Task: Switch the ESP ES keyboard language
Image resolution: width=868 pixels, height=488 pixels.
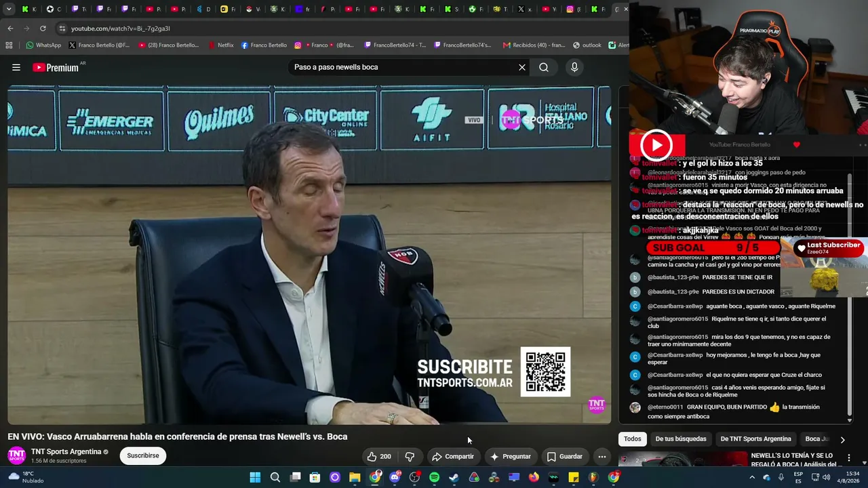Action: 798,477
